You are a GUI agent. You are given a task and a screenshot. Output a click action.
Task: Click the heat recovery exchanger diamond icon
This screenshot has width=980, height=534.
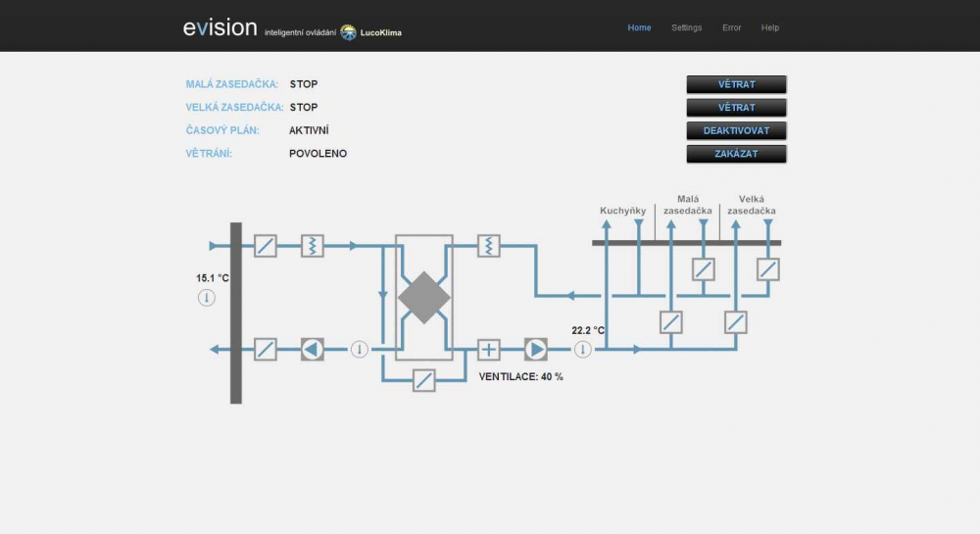point(423,297)
